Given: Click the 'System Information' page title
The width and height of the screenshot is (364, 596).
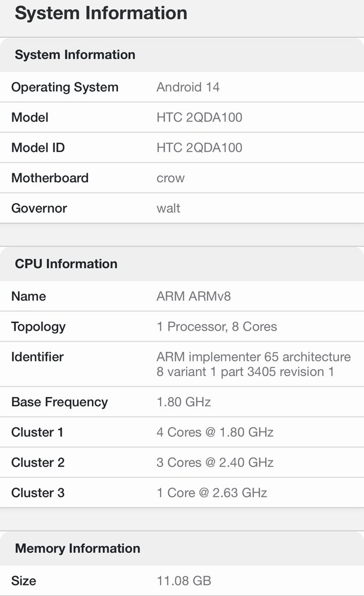Looking at the screenshot, I should (101, 14).
